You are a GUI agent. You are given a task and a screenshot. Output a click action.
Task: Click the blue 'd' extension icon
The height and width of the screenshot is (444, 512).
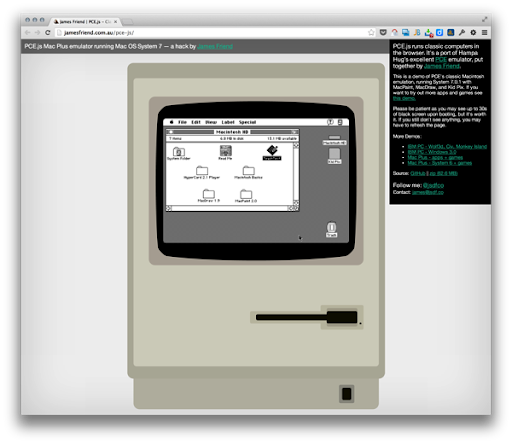click(x=440, y=32)
